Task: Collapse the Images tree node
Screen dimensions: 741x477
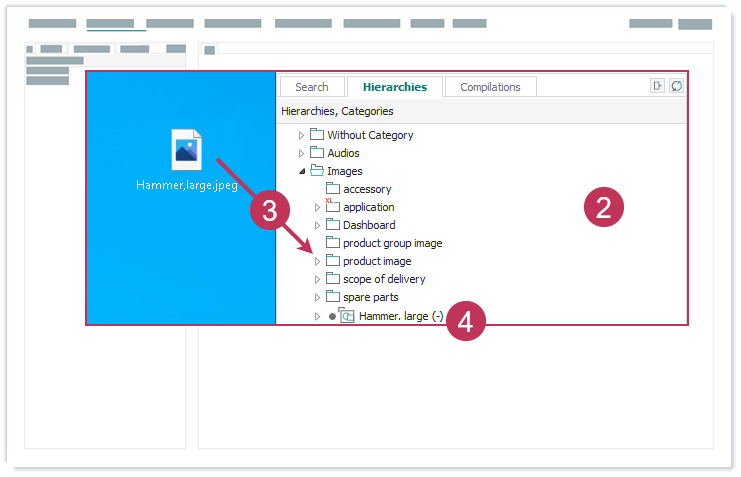Action: tap(302, 171)
